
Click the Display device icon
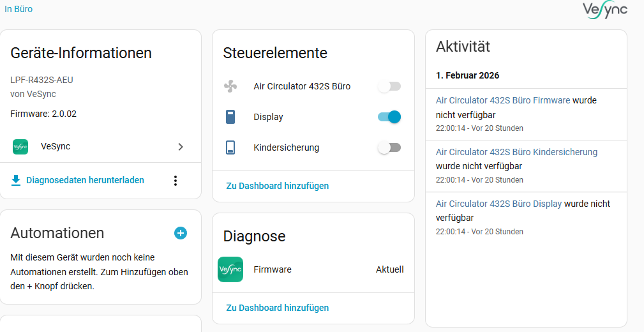[x=230, y=117]
